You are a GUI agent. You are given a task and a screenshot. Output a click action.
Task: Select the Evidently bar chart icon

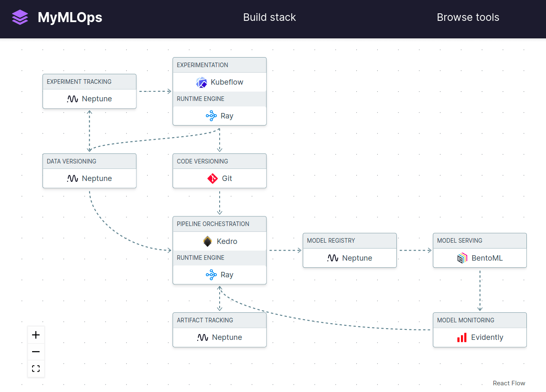(x=462, y=337)
